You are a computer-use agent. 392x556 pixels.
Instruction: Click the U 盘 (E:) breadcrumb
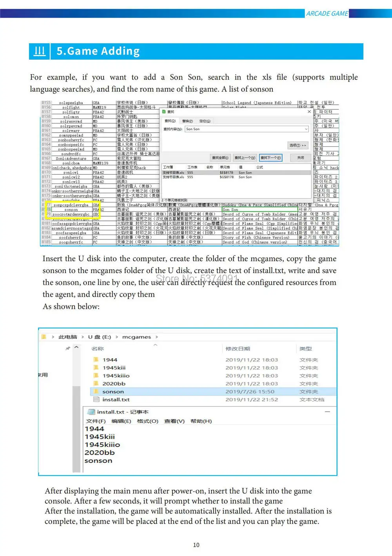[100, 337]
